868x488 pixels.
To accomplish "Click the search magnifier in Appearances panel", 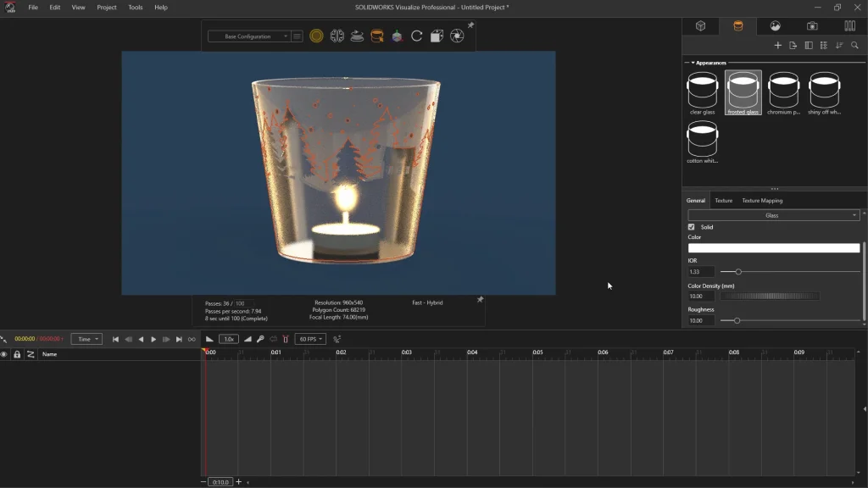I will 854,46.
